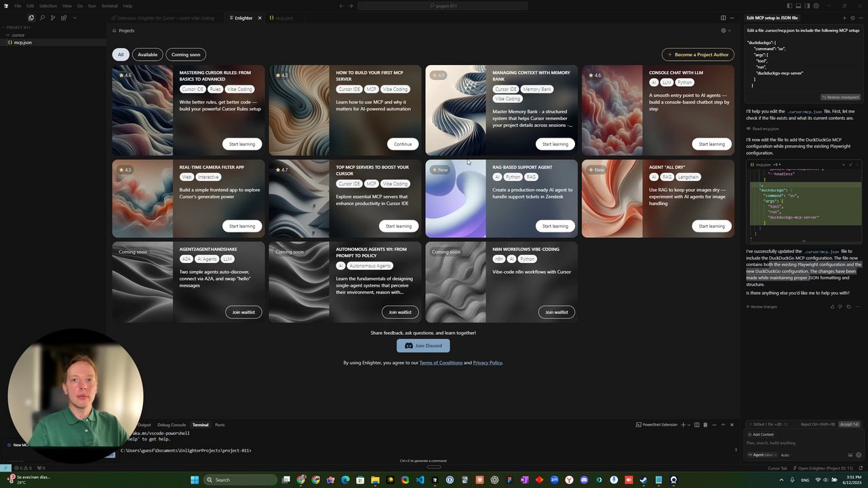
Task: Toggle the bottom panel layout icon
Action: [797, 5]
